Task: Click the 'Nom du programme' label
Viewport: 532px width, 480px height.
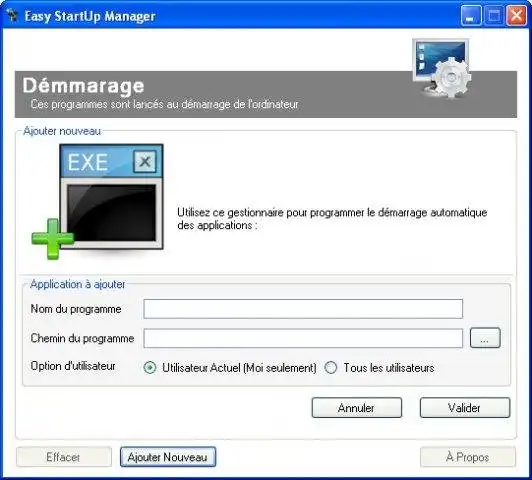Action: pyautogui.click(x=76, y=309)
